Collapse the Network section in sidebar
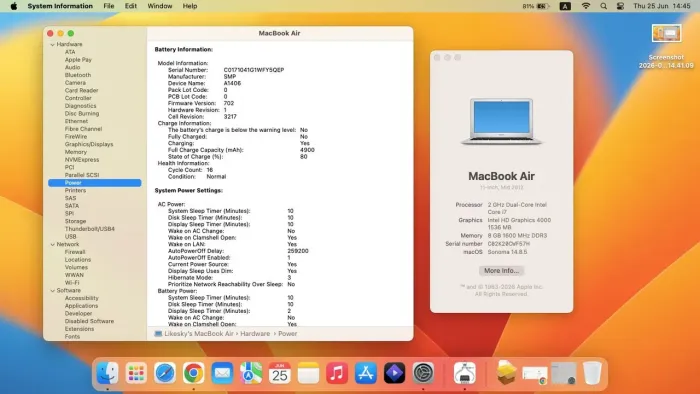Screen dimensions: 700x394 click(x=52, y=245)
